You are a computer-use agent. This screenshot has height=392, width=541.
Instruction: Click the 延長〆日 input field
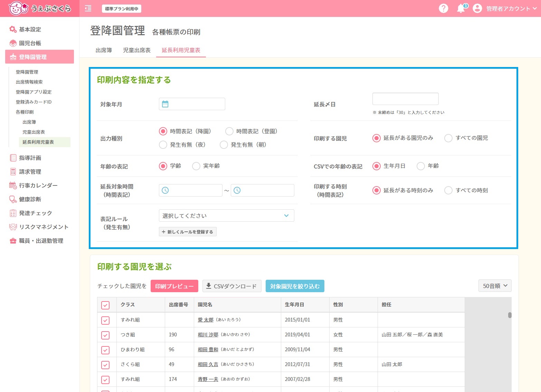[406, 99]
